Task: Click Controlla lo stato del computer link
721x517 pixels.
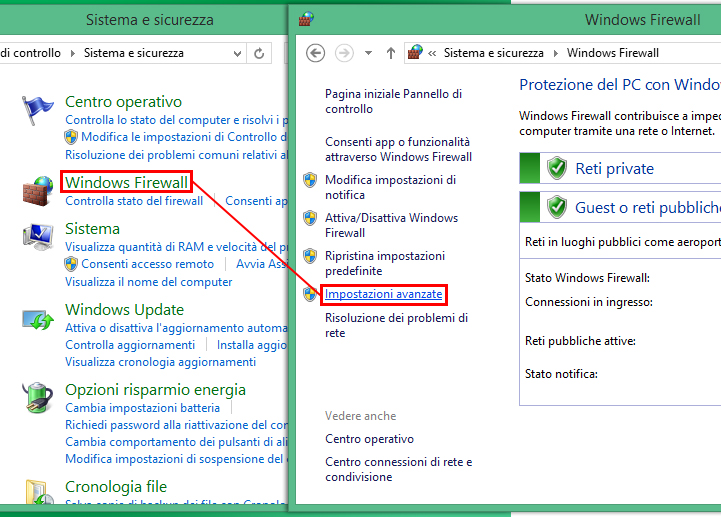Action: pyautogui.click(x=177, y=120)
